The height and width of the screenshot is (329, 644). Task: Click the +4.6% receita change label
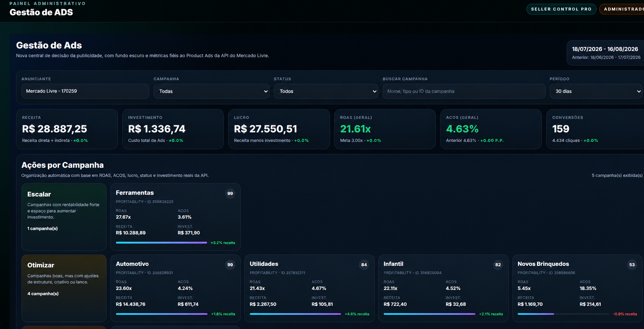(x=357, y=314)
